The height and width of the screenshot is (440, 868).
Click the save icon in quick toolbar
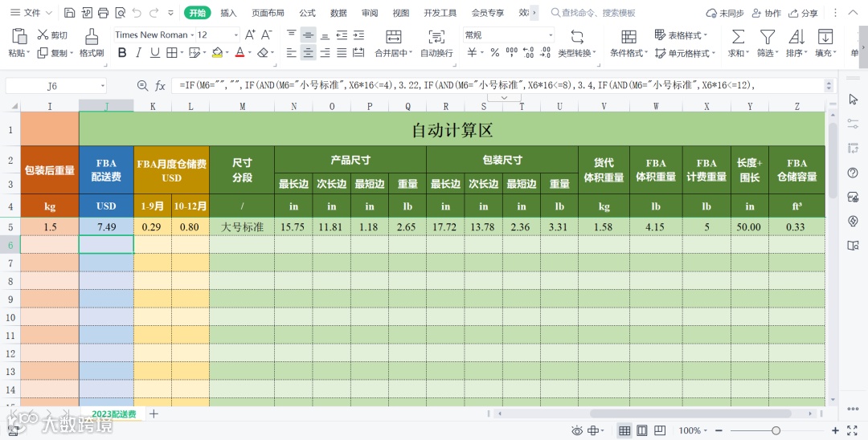pos(69,12)
